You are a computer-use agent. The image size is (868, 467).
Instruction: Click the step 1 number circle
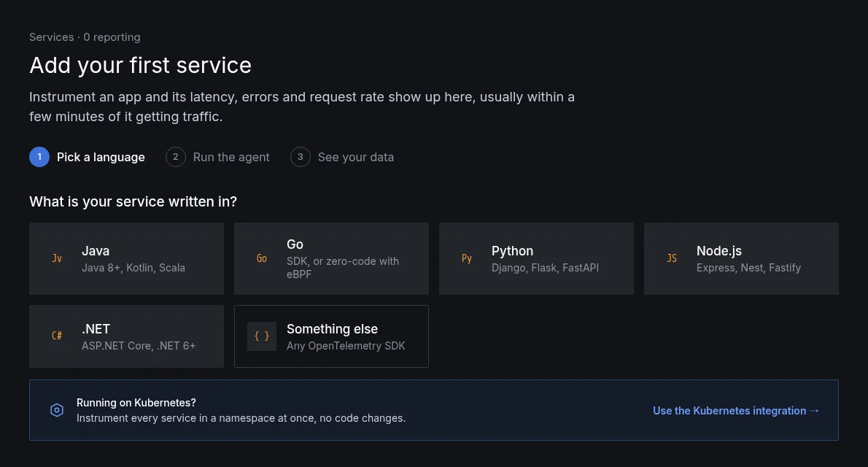[39, 157]
